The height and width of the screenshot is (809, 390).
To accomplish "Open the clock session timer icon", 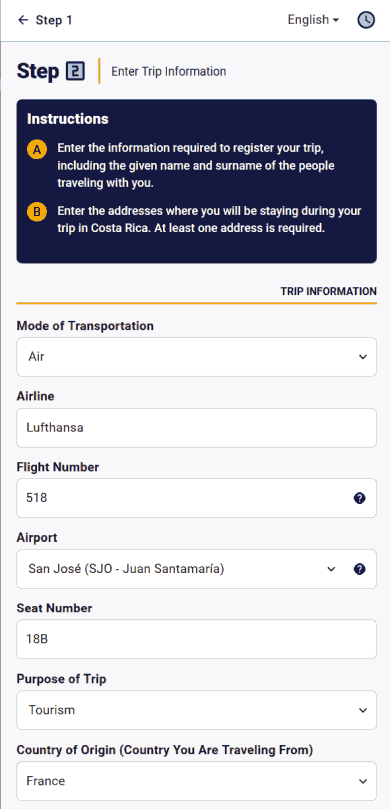I will [x=366, y=20].
